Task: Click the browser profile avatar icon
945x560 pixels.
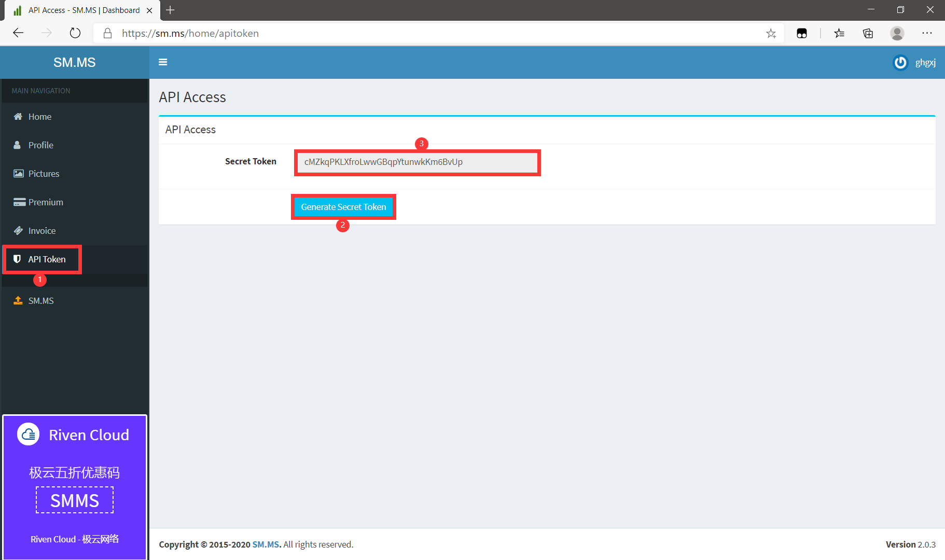Action: pos(897,34)
